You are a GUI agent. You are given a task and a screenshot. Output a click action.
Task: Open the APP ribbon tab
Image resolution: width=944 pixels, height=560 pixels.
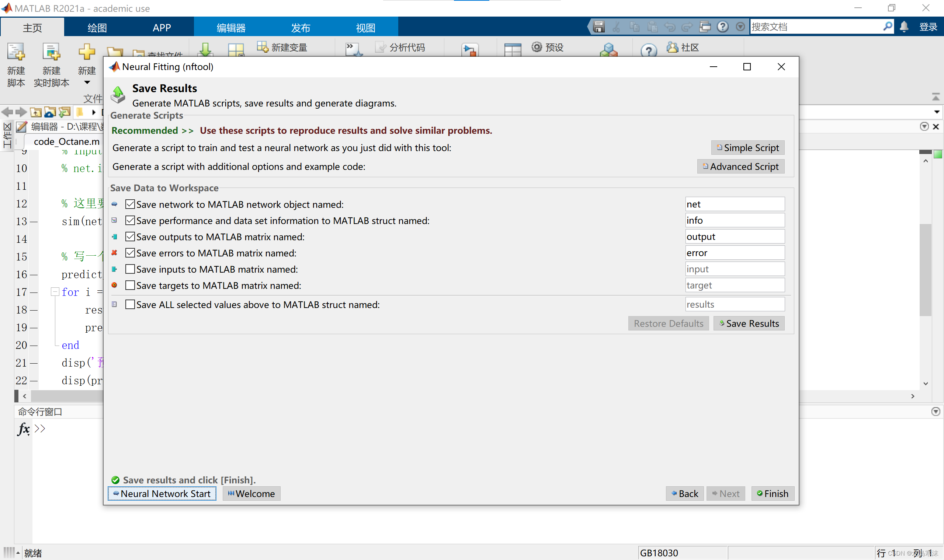pyautogui.click(x=162, y=28)
